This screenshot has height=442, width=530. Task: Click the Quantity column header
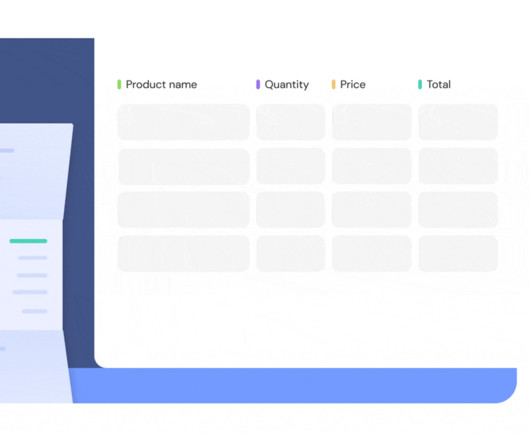[x=287, y=84]
